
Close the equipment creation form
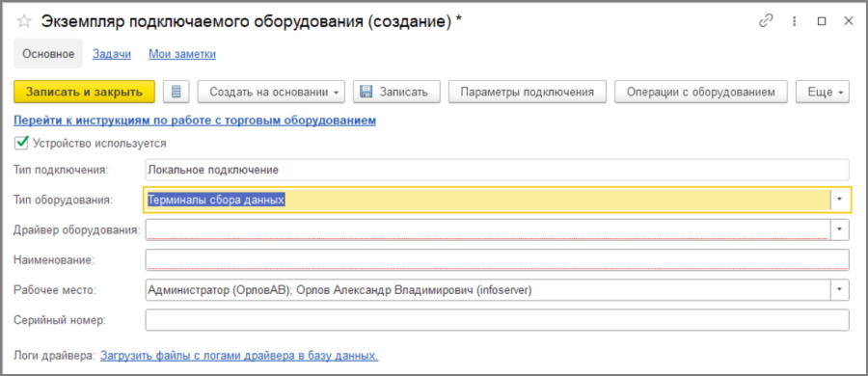848,21
